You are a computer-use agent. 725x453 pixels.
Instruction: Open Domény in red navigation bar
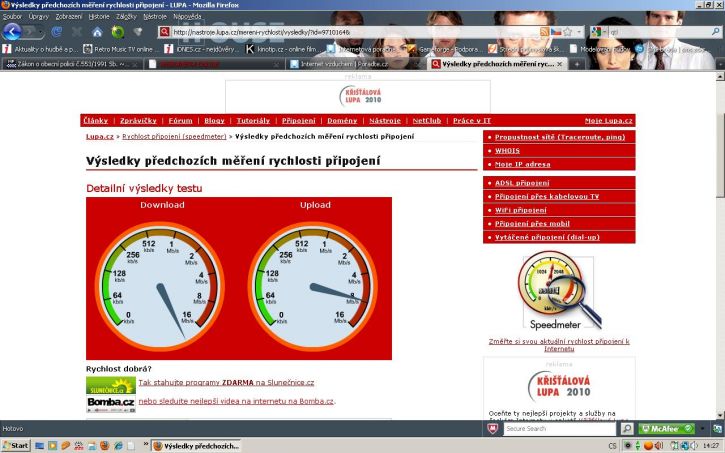(x=342, y=121)
